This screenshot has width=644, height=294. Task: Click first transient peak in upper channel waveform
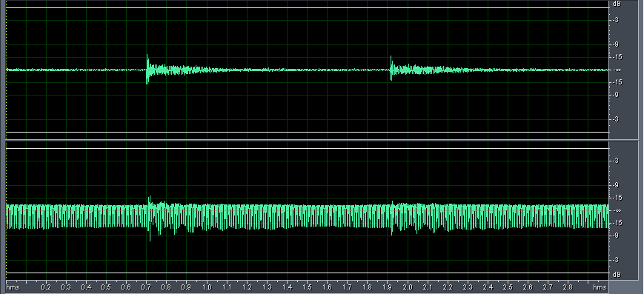coord(147,69)
